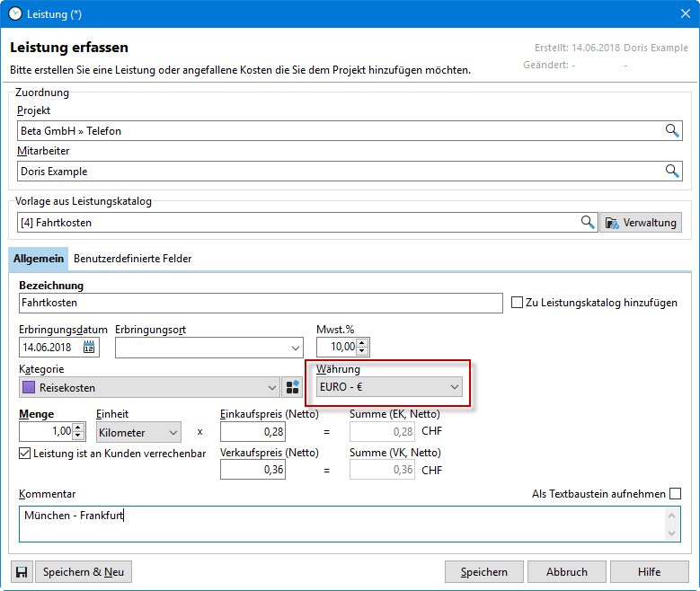This screenshot has height=591, width=700.
Task: Check Als Textbaustein aufnehmen box
Action: (675, 494)
